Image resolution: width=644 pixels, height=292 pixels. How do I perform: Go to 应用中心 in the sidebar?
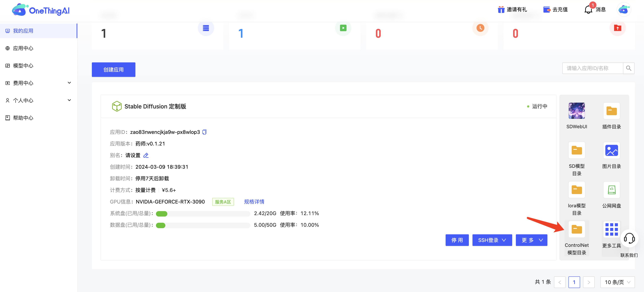point(23,48)
